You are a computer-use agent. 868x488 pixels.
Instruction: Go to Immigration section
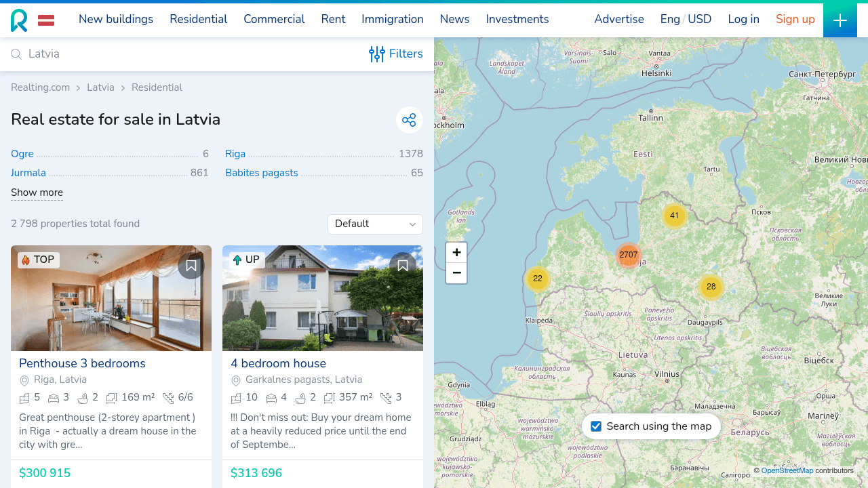click(x=393, y=19)
